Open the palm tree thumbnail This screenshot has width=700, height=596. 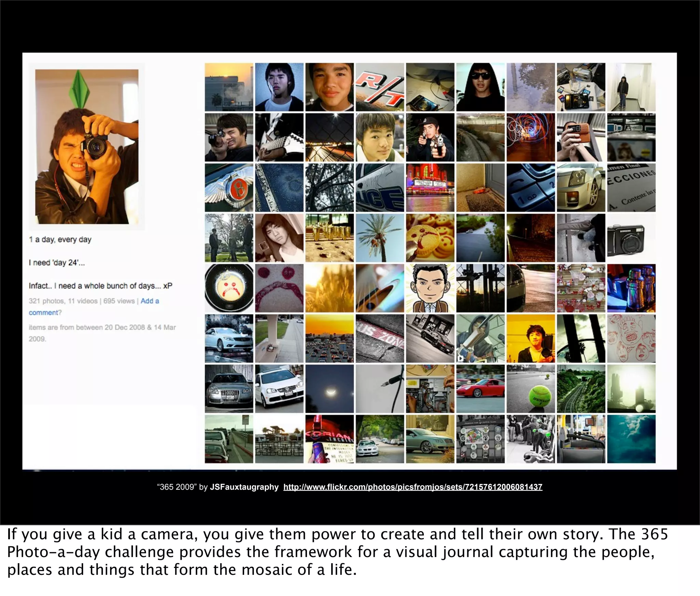[x=380, y=238]
